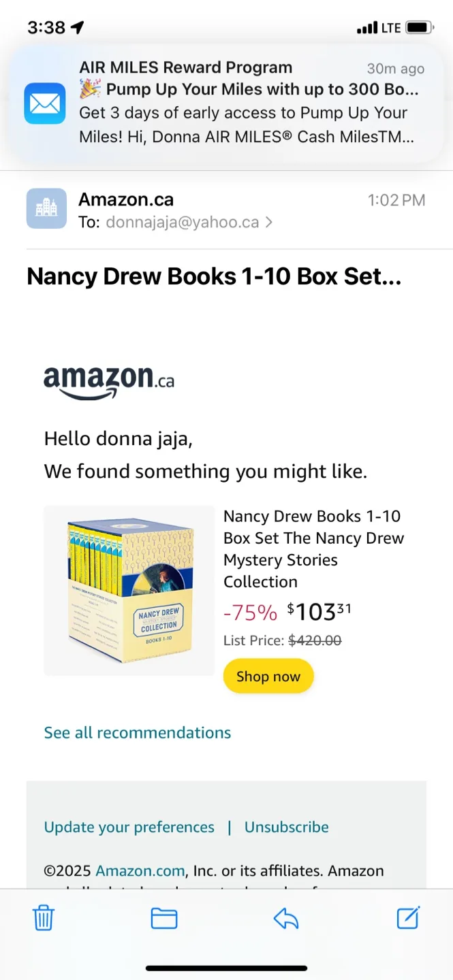The image size is (453, 980).
Task: Expand recipient details via the To chevron
Action: tap(268, 222)
